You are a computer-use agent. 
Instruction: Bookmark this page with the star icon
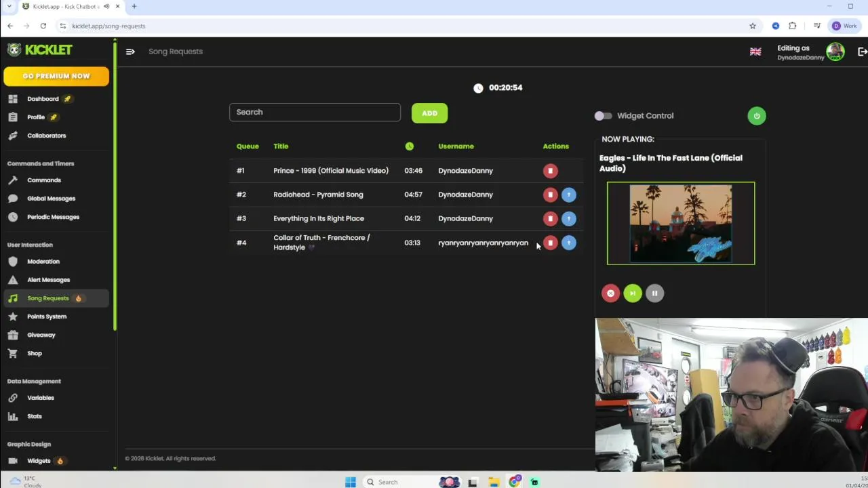point(752,26)
